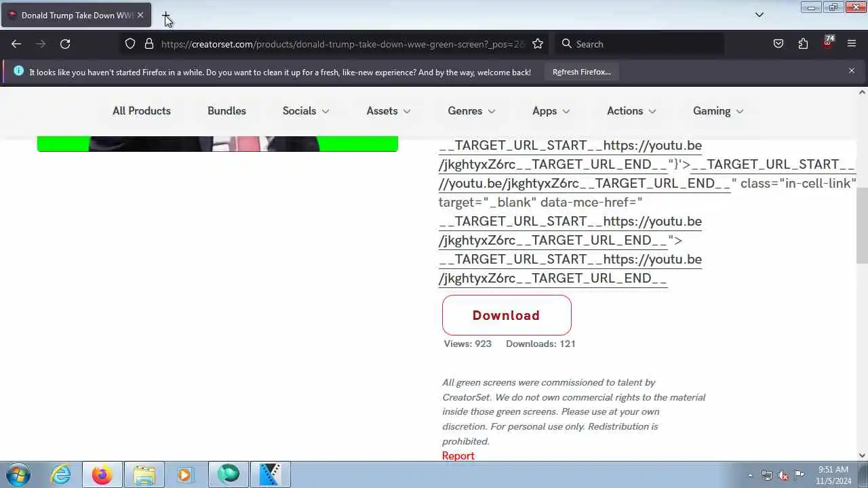Image resolution: width=868 pixels, height=488 pixels.
Task: Expand the Gaming dropdown
Action: click(718, 111)
